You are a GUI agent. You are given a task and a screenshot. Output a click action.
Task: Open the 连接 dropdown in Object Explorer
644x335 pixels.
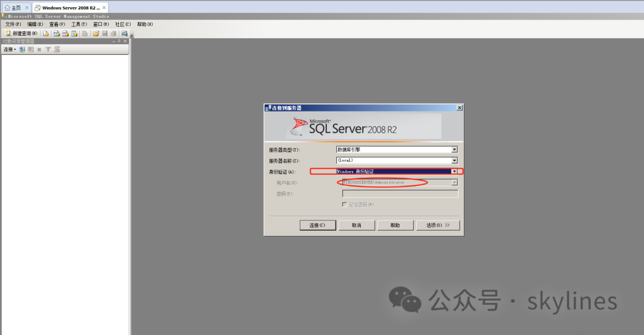10,49
